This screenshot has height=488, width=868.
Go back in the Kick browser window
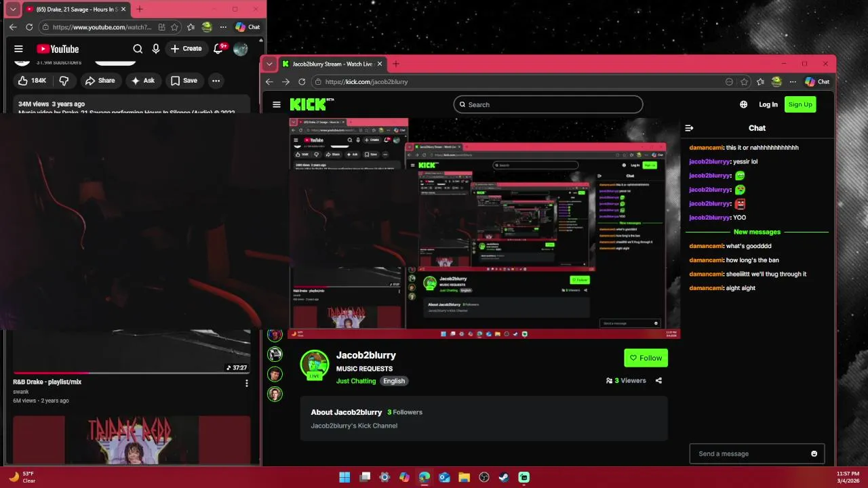click(269, 81)
